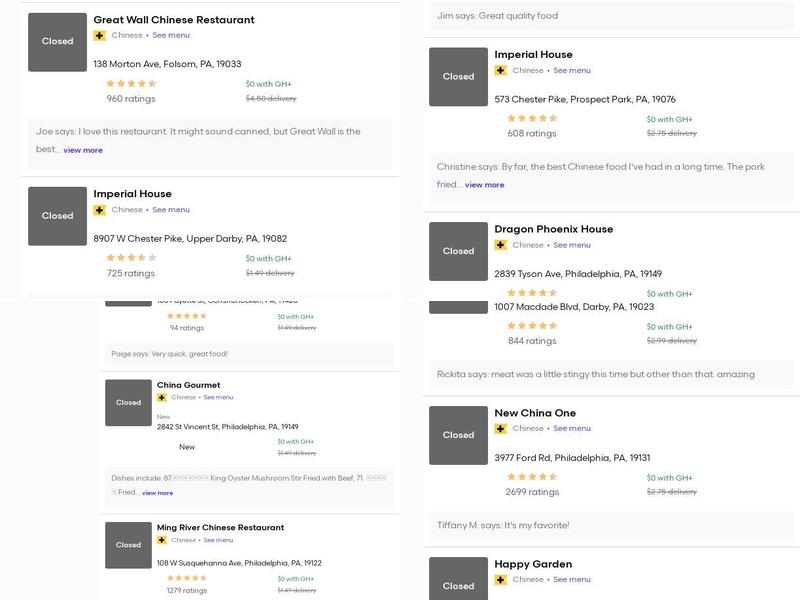Click the star rating for Great Wall Chinese Restaurant
Screen dimensions: 800x600
[x=131, y=84]
